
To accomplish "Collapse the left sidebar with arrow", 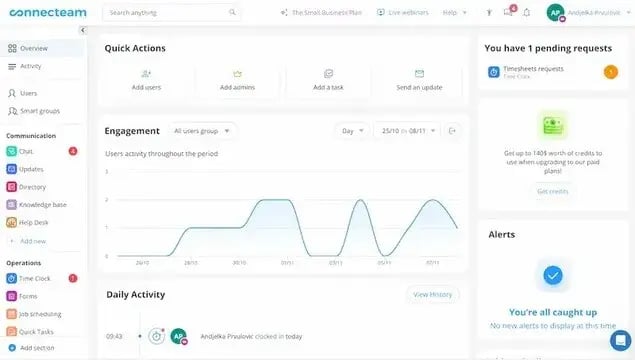I will pyautogui.click(x=83, y=30).
